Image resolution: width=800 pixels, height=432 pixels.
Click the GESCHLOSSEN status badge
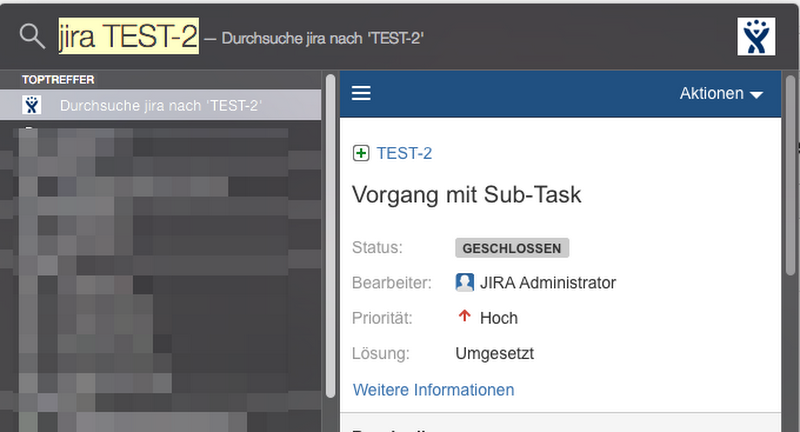tap(512, 248)
